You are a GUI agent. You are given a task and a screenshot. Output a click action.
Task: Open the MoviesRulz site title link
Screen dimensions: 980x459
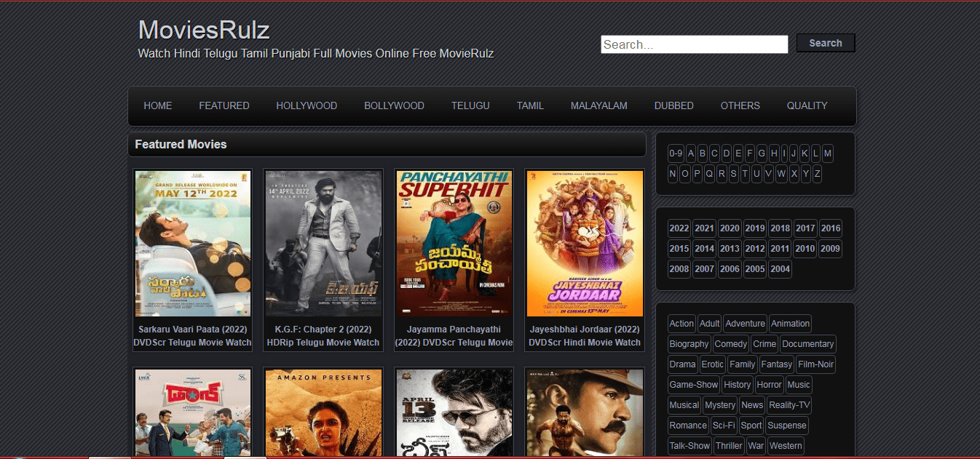(204, 30)
